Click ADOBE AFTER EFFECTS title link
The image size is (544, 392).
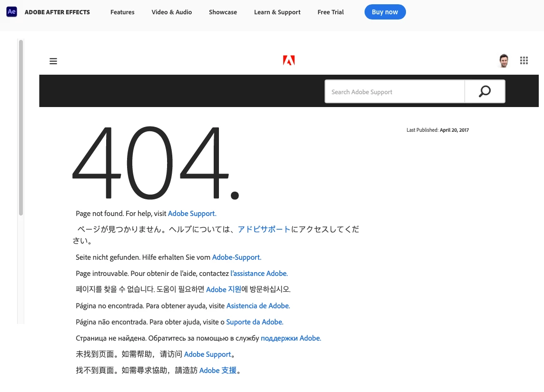57,12
